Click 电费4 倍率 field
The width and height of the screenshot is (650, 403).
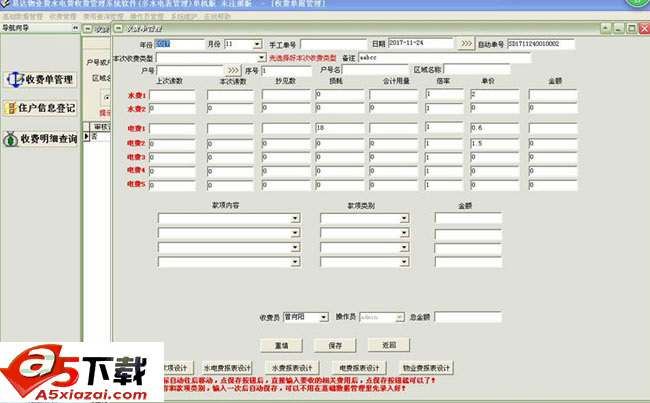444,171
